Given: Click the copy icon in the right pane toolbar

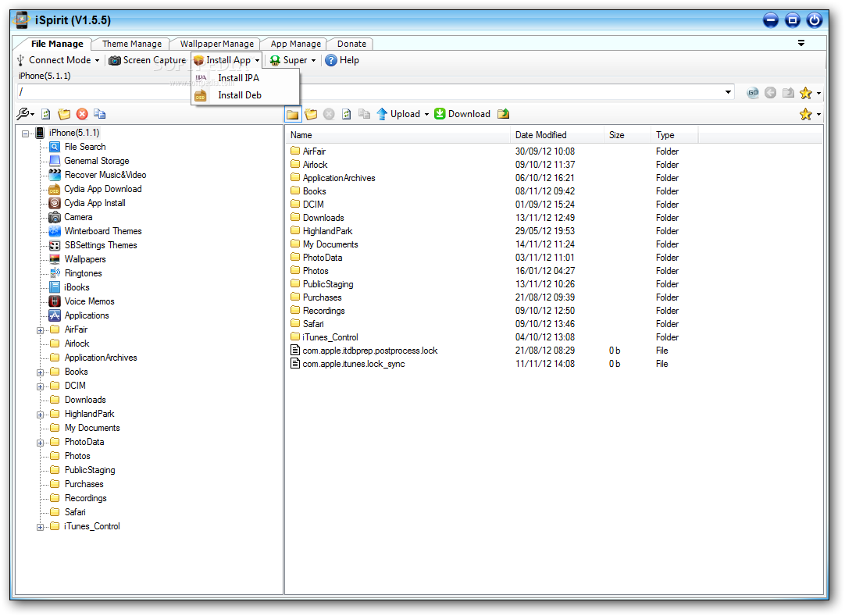Looking at the screenshot, I should (364, 114).
